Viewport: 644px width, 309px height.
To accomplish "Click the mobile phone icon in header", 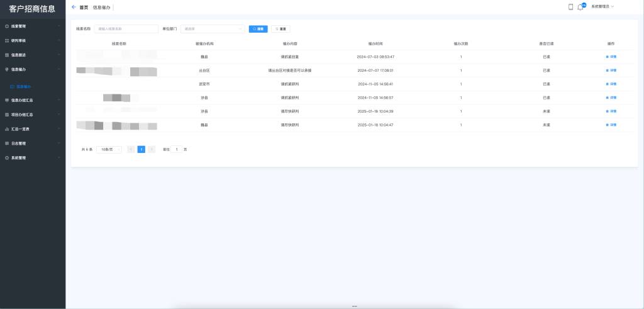I will click(570, 7).
